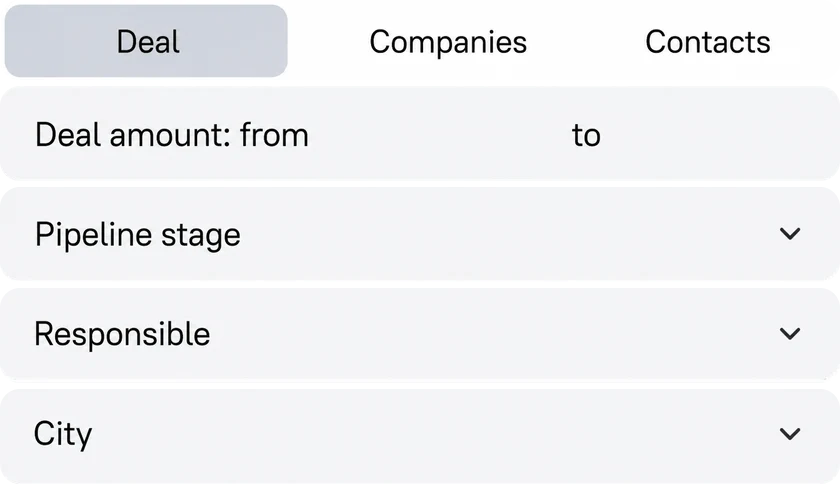Expand the City filter row
This screenshot has height=484, width=840.
point(420,434)
